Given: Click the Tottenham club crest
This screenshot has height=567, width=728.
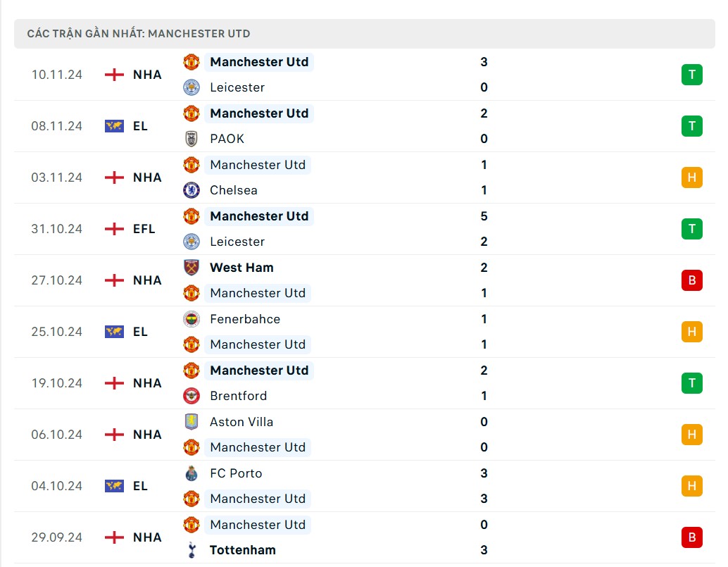Looking at the screenshot, I should [x=191, y=550].
